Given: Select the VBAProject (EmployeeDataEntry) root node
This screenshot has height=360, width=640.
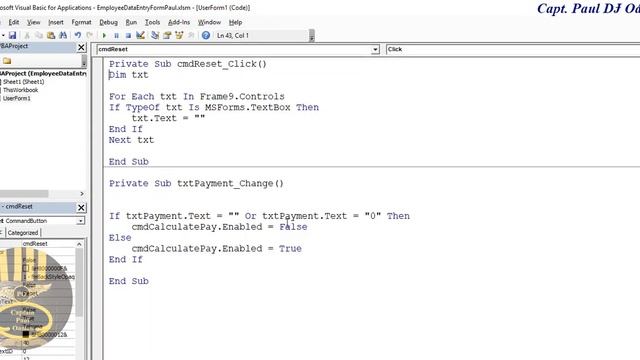Looking at the screenshot, I should pyautogui.click(x=43, y=73).
